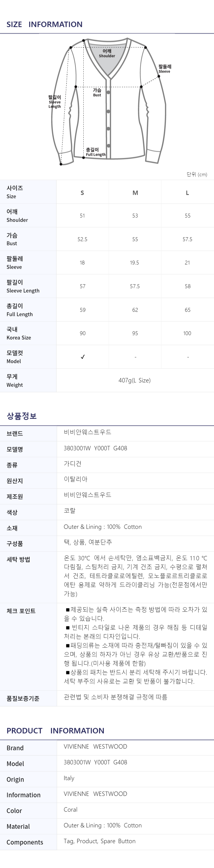Viewport: 214px width, 868px height.
Task: Click the Sleeve circumference diagram label
Action: pos(165,69)
